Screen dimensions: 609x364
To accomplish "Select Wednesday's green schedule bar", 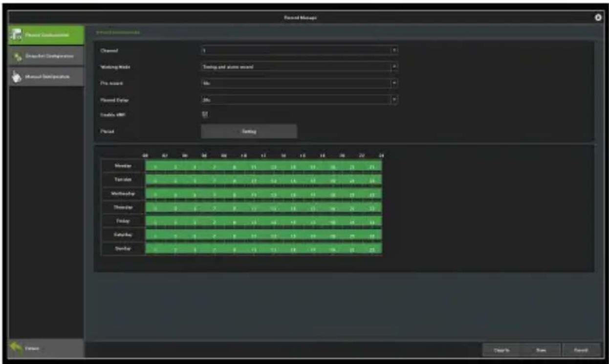I will click(263, 193).
